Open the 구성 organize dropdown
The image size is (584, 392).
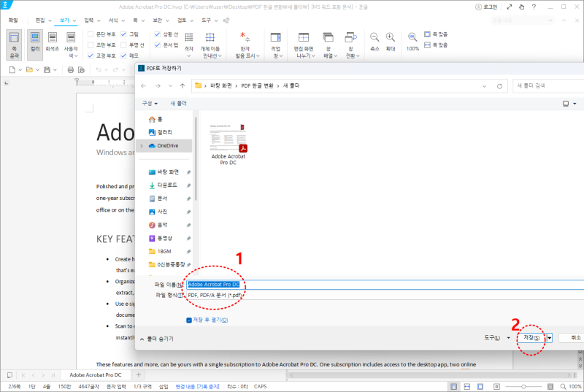150,104
